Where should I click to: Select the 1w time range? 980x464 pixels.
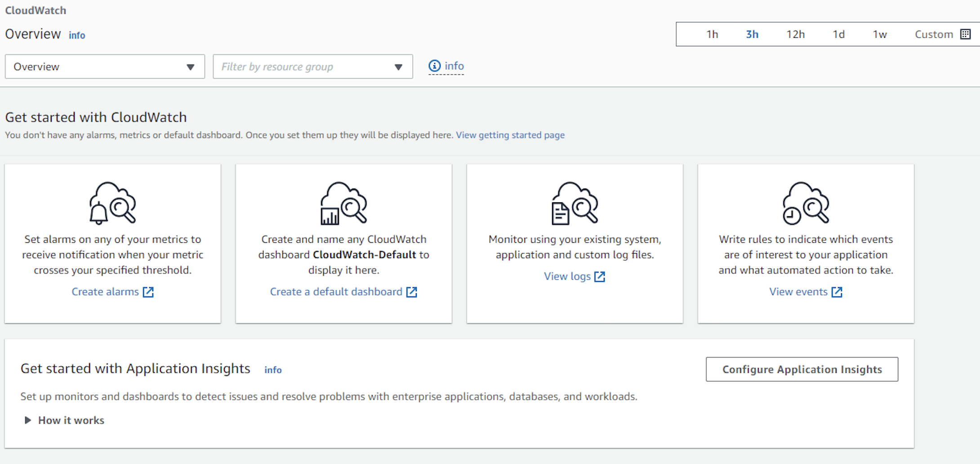pos(880,34)
